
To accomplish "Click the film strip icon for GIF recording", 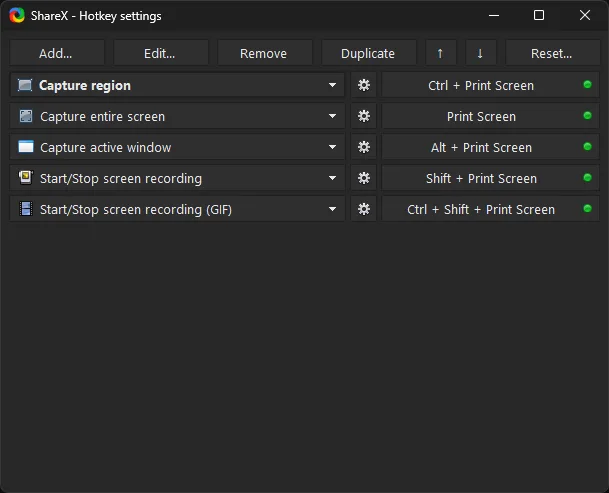I will [26, 209].
